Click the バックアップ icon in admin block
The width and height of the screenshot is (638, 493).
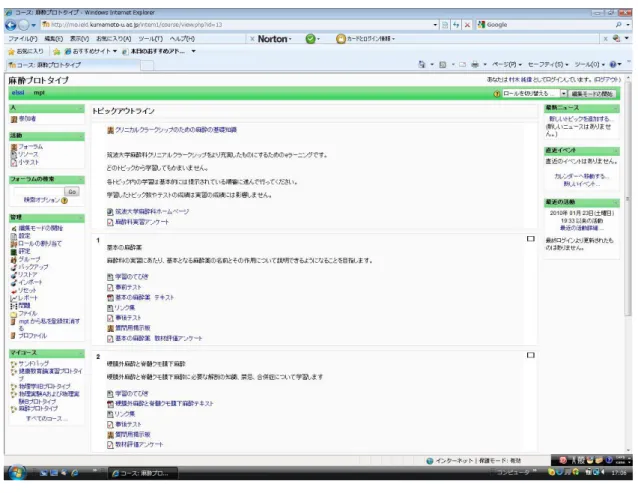pos(14,267)
